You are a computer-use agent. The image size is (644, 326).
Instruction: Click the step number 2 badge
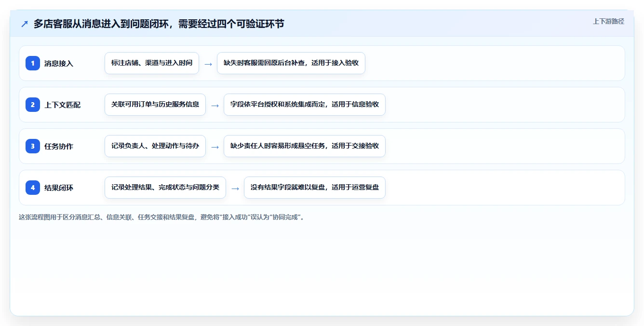33,105
